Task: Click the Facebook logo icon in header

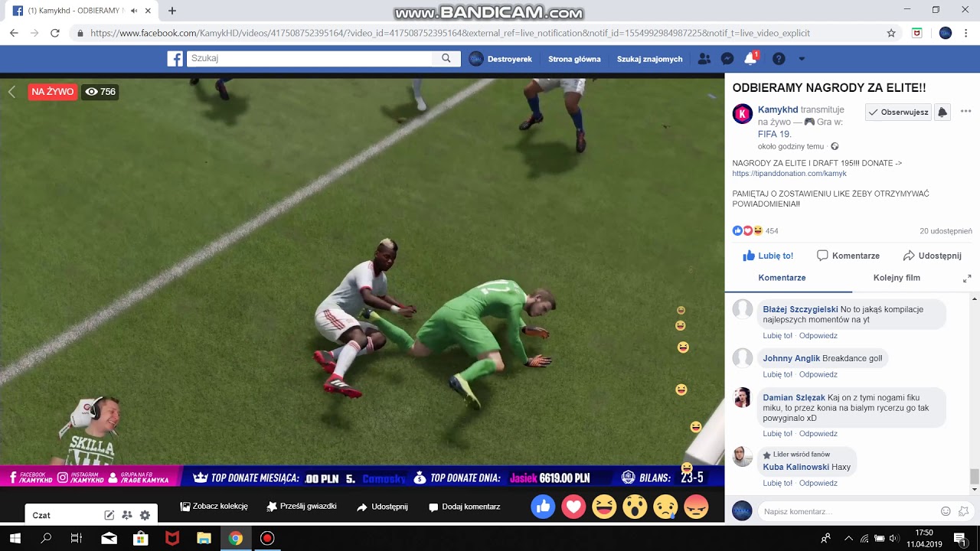Action: (x=175, y=59)
